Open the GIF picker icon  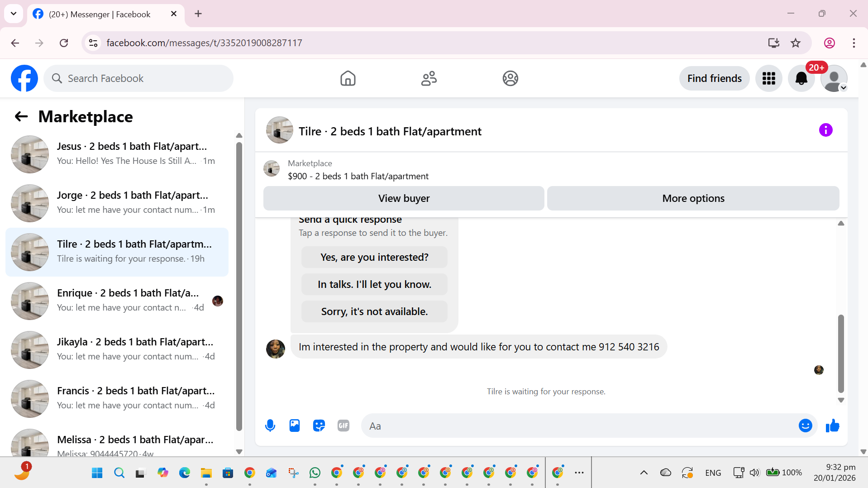pyautogui.click(x=343, y=426)
